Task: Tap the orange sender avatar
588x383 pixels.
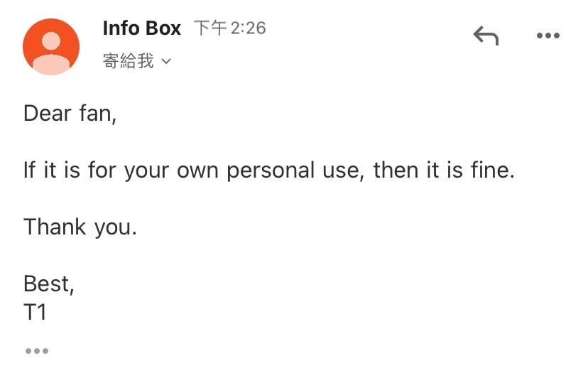Action: tap(51, 46)
